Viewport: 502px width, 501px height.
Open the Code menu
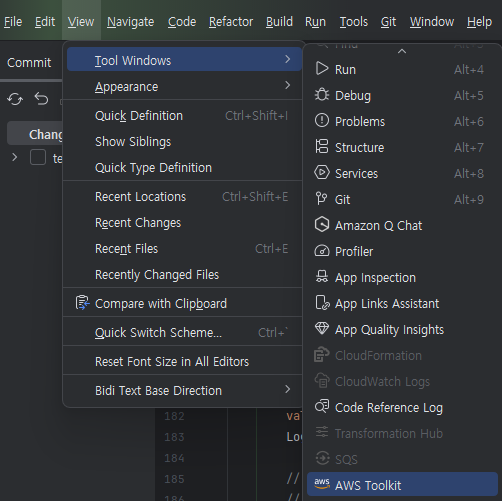(182, 22)
